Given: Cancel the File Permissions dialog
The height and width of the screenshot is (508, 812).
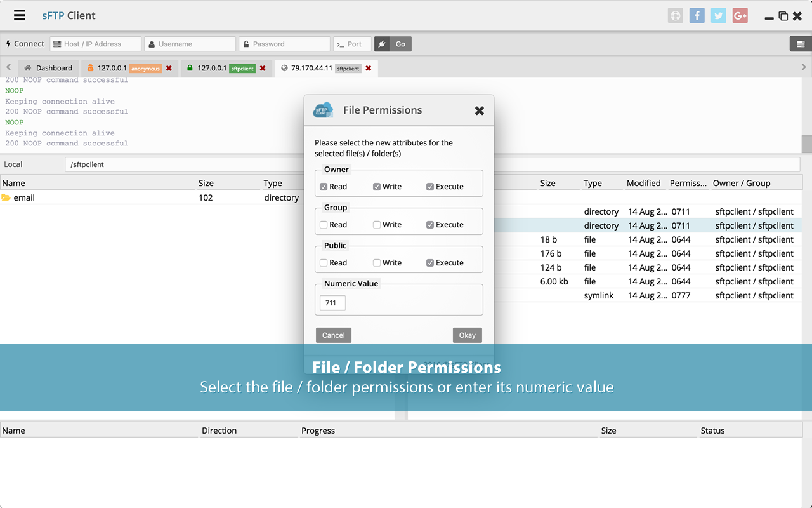Looking at the screenshot, I should [333, 335].
